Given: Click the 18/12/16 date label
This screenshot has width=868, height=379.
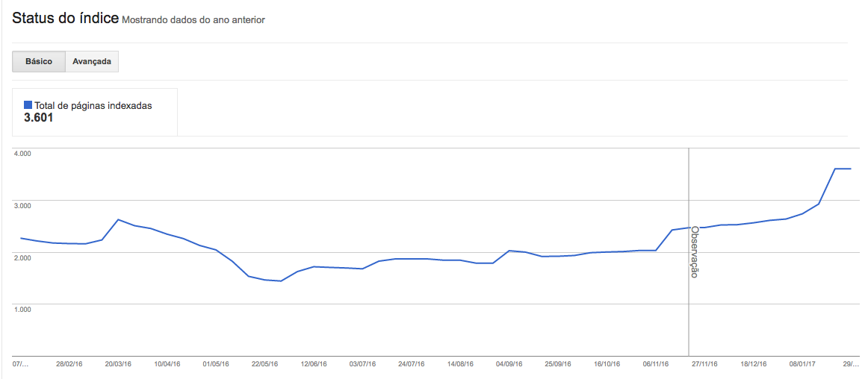Looking at the screenshot, I should pyautogui.click(x=753, y=365).
